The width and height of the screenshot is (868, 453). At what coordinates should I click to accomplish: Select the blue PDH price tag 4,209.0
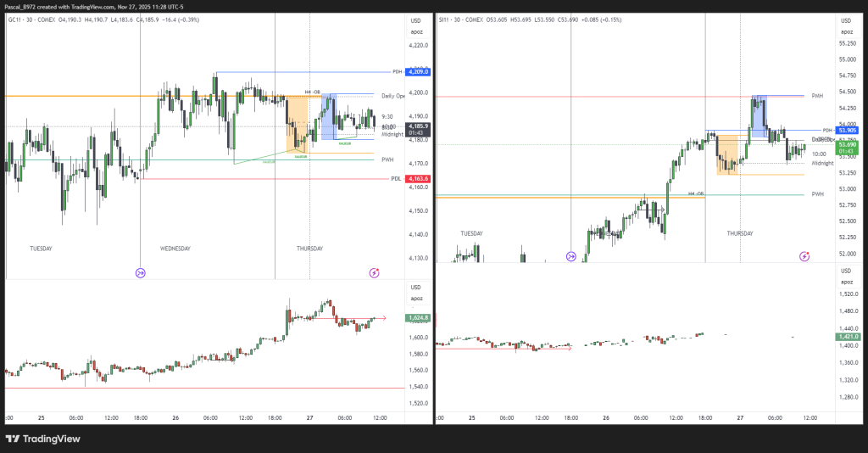(x=419, y=72)
